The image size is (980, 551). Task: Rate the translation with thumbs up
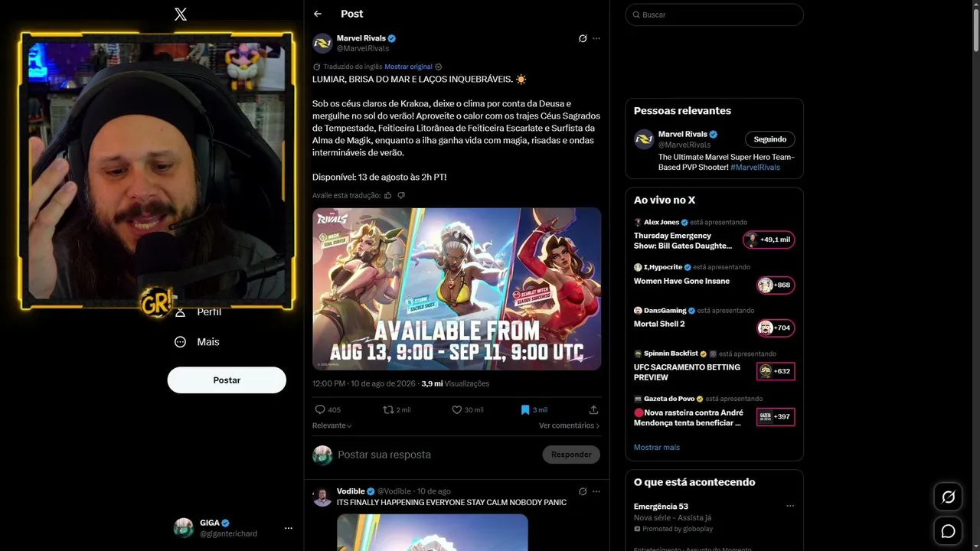[x=387, y=195]
